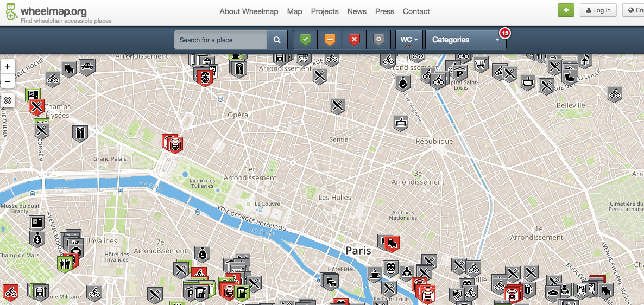Open the Contact page
644x305 pixels.
click(416, 11)
